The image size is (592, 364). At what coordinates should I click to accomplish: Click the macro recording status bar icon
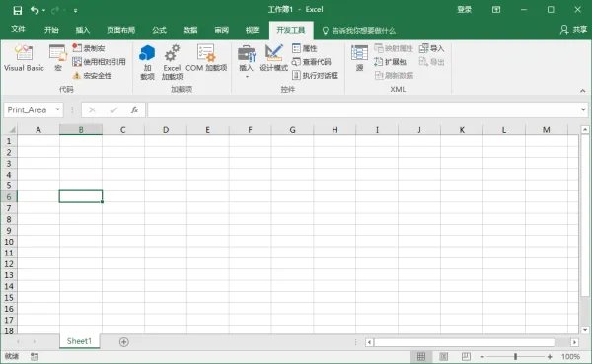tap(35, 356)
